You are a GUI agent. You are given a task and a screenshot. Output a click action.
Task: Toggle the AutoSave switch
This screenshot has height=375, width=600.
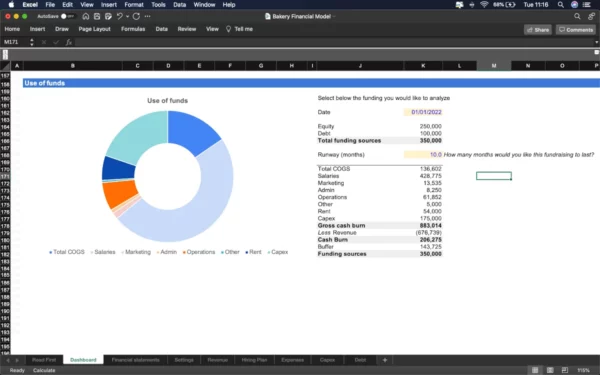tap(67, 16)
